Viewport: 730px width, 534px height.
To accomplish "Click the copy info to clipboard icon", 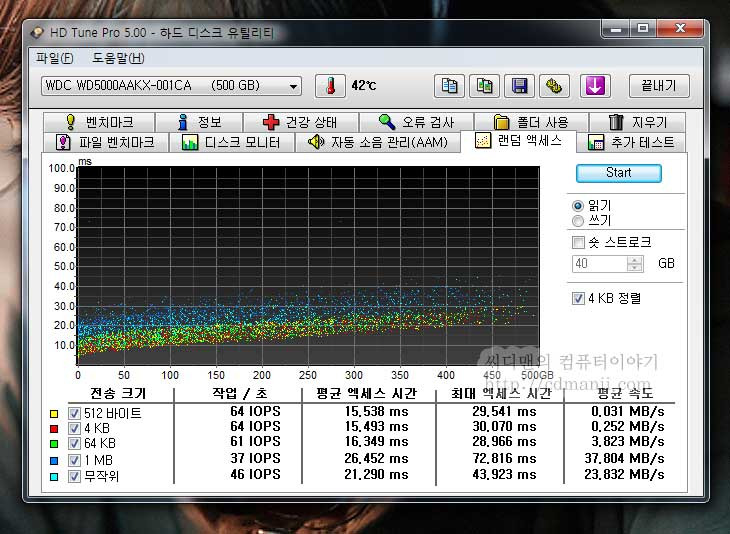I will click(x=449, y=86).
